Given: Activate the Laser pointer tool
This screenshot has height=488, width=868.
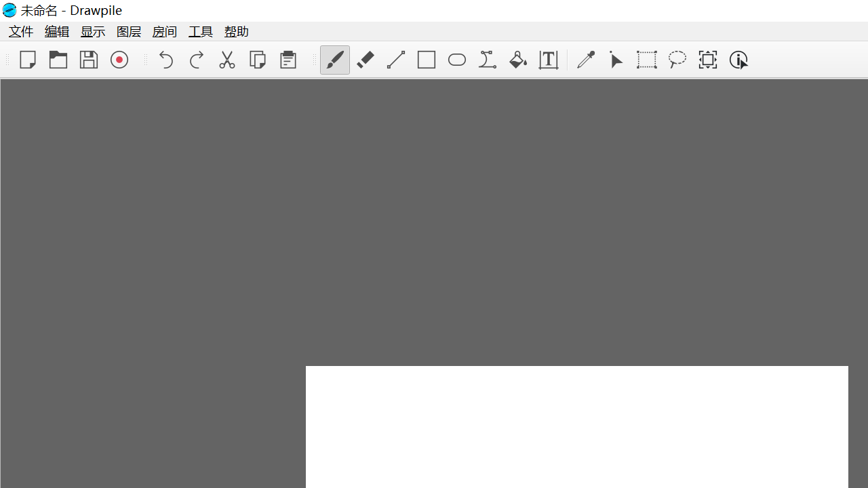Looking at the screenshot, I should [616, 60].
